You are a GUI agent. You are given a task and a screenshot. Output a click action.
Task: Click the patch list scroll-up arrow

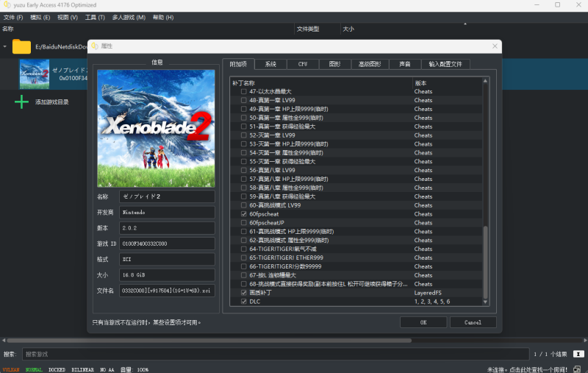tap(485, 81)
